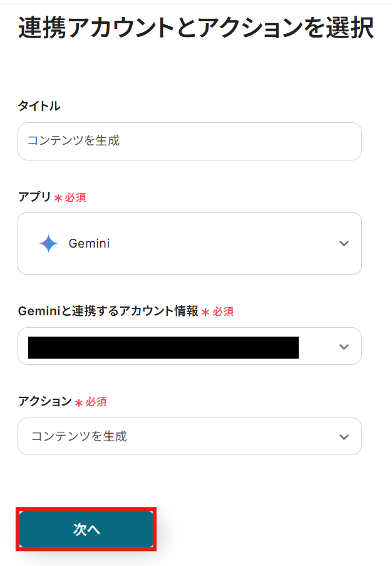Click the redacted account selection field
Viewport: 392px width, 566px height.
coord(163,347)
